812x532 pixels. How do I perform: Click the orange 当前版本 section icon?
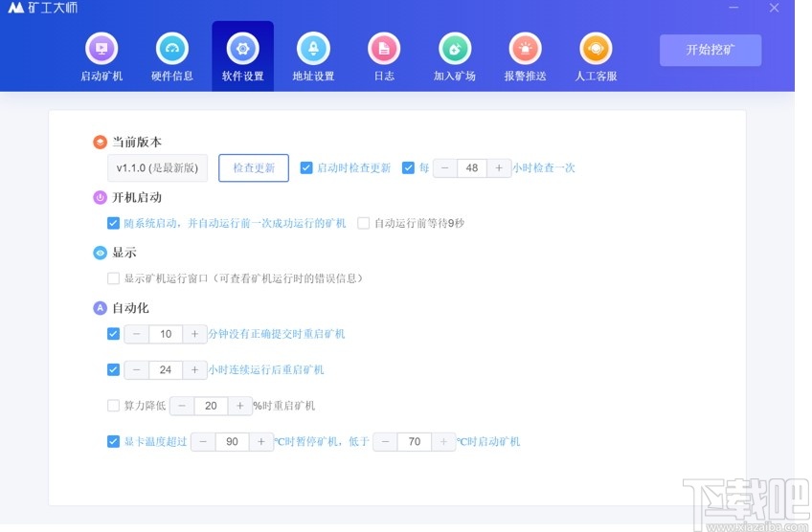point(100,142)
